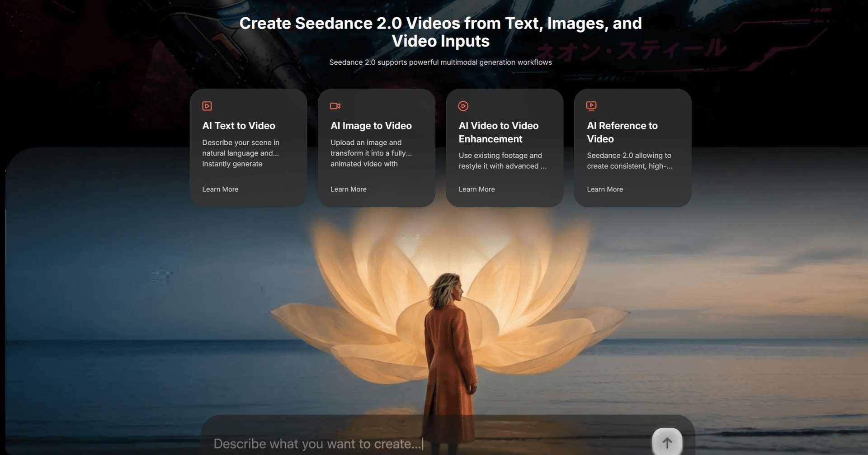Click the 'Create Seedance 2.0 Videos' main headline

coord(441,32)
